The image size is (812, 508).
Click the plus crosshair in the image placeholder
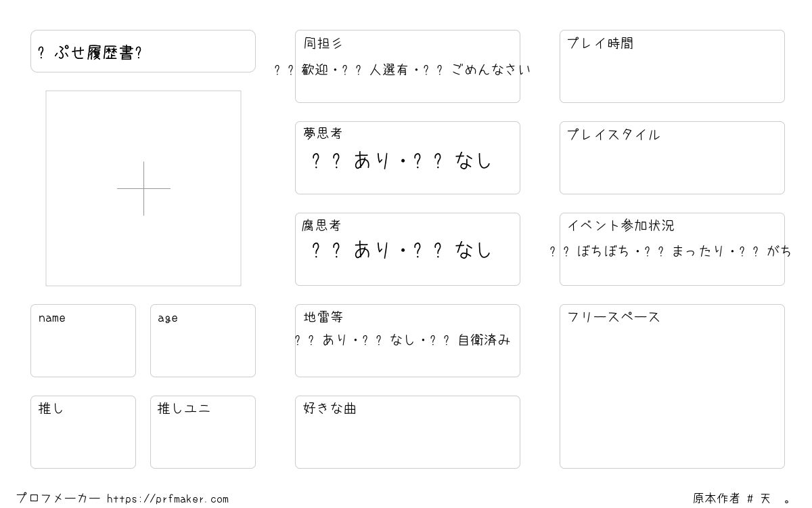(143, 188)
